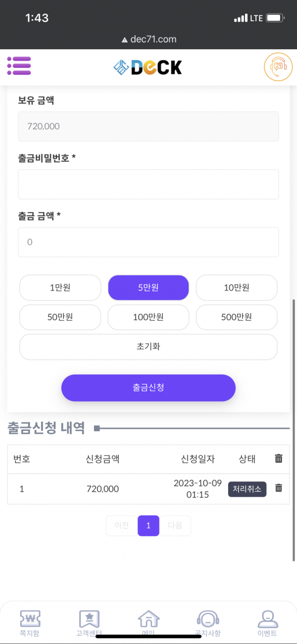Tap the DECK logo
This screenshot has height=644, width=297.
point(148,67)
